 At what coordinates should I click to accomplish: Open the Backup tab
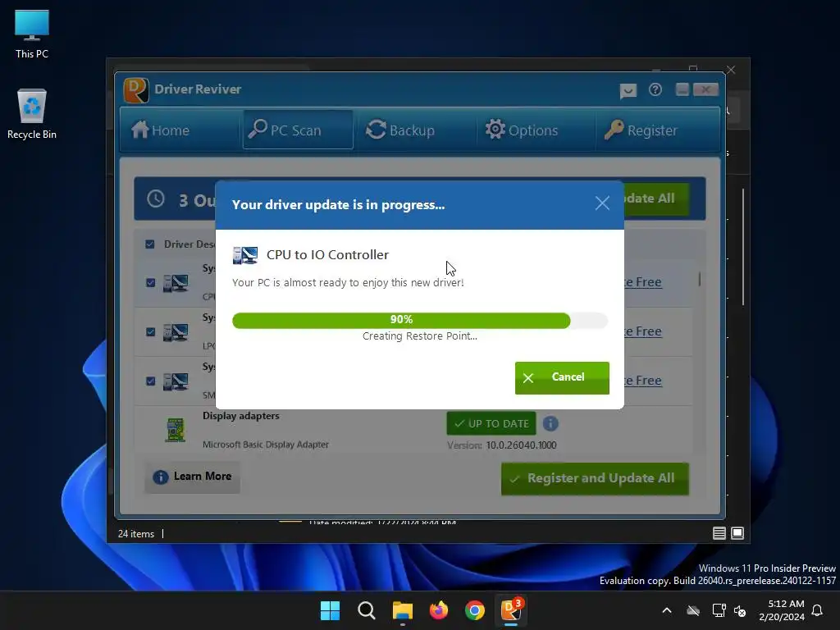tap(399, 130)
